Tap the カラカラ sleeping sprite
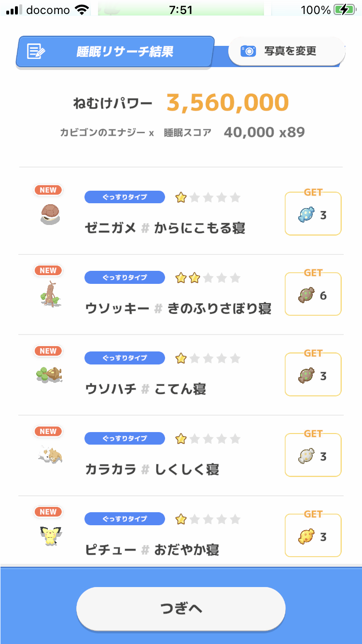 pyautogui.click(x=50, y=455)
